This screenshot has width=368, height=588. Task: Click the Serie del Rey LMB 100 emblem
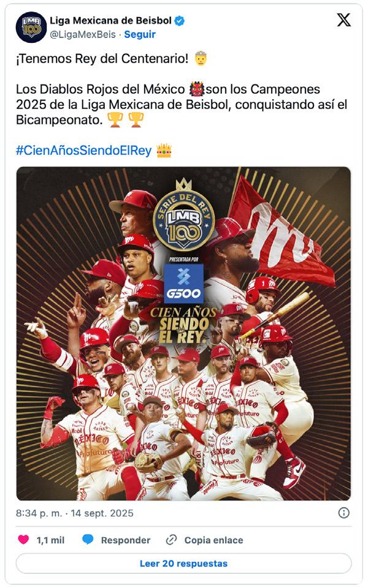[x=183, y=215]
